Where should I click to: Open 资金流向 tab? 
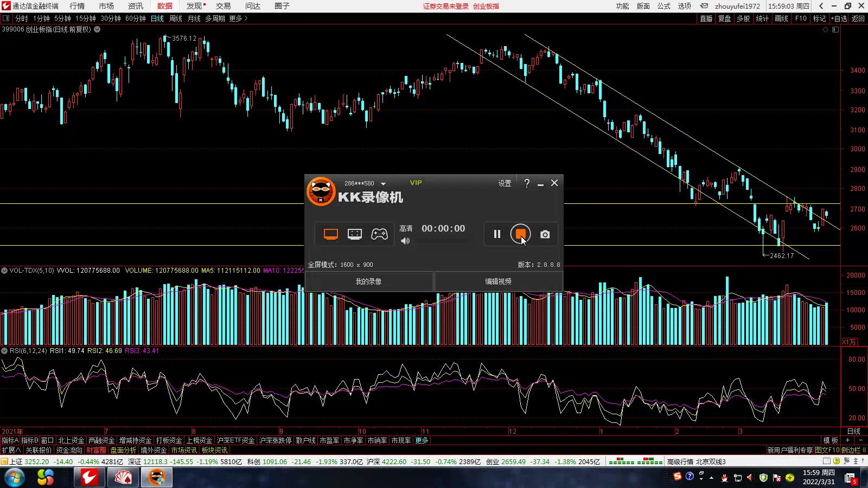tap(69, 450)
